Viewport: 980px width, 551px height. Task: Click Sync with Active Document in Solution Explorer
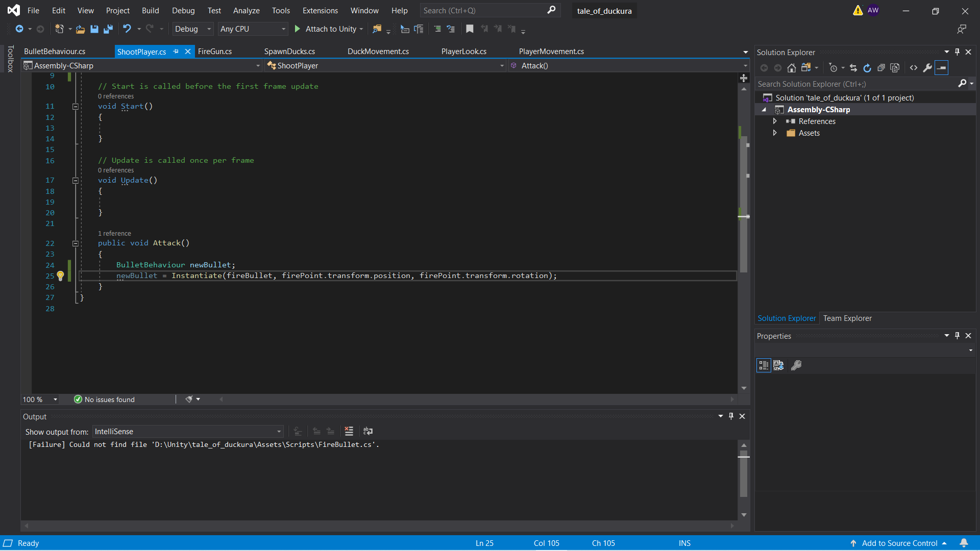point(853,67)
